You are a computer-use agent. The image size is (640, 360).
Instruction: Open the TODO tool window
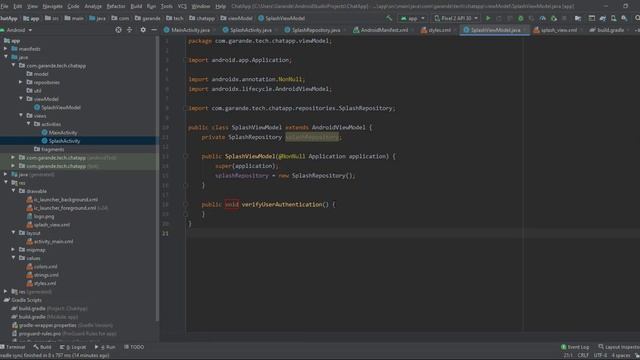134,347
